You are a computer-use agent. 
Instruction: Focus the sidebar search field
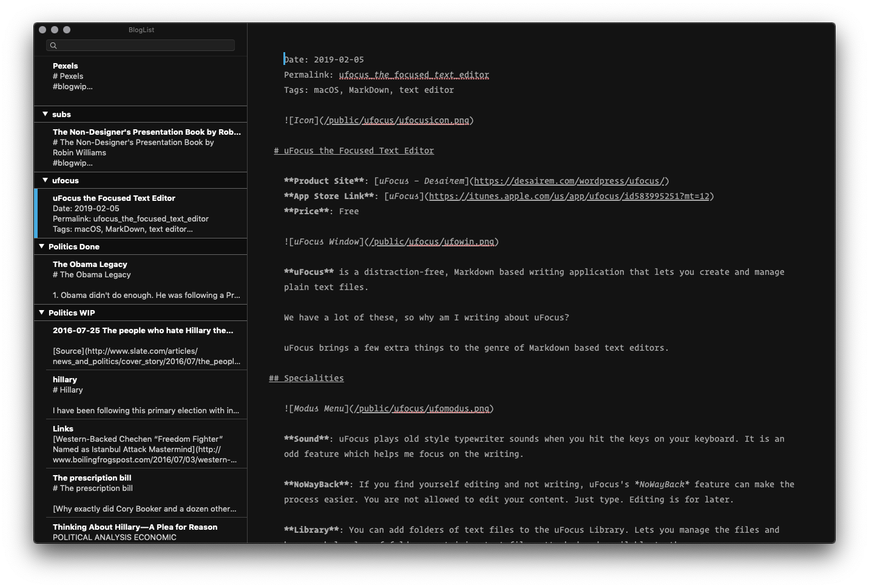tap(140, 46)
